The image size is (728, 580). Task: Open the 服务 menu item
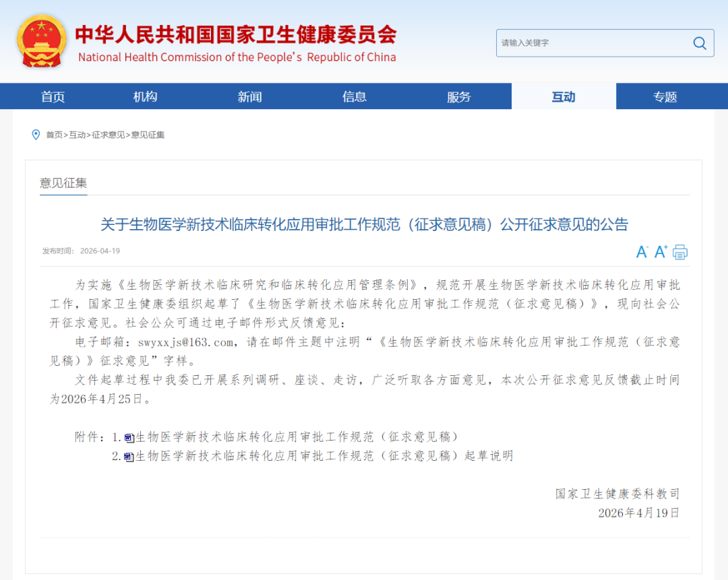tap(458, 96)
